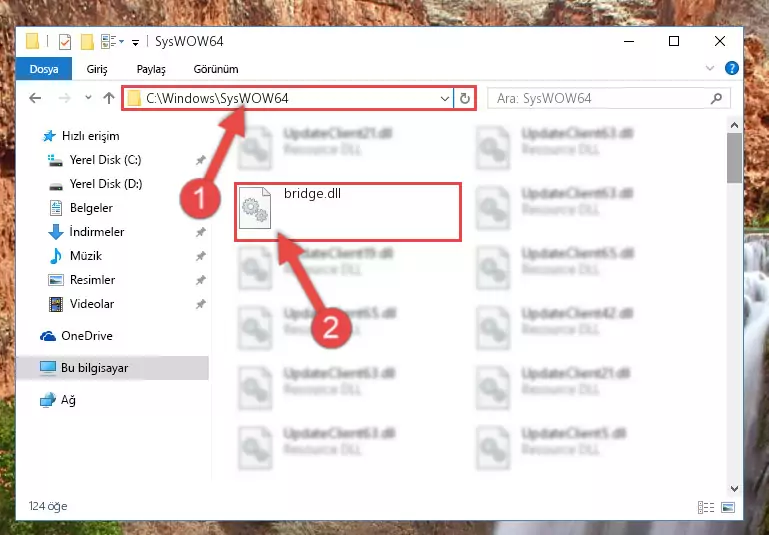Open the recent locations dropdown arrow

(88, 98)
